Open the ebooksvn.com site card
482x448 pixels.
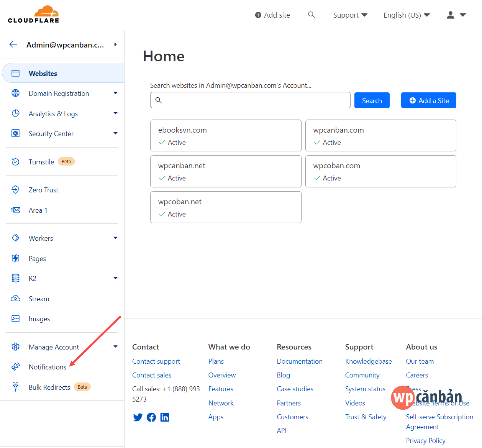point(226,136)
